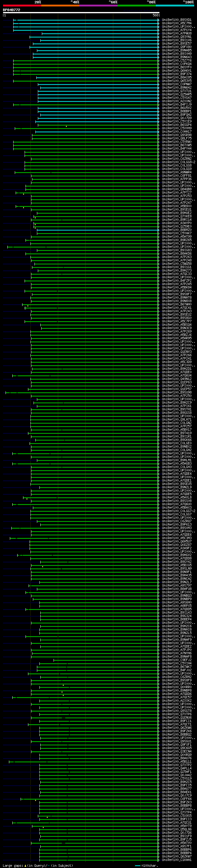Select the UniRef100_B9SE57 label
This screenshot has height=868, width=197.
(176, 43)
